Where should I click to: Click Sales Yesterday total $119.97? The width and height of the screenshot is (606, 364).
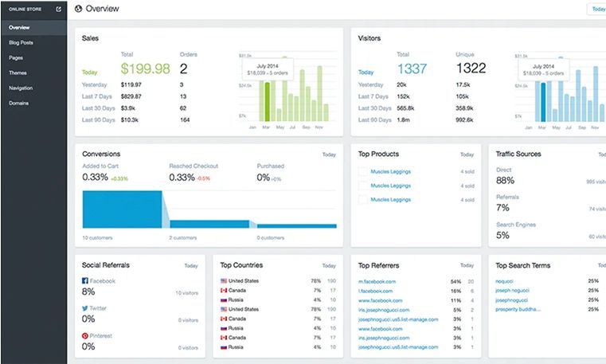click(131, 84)
